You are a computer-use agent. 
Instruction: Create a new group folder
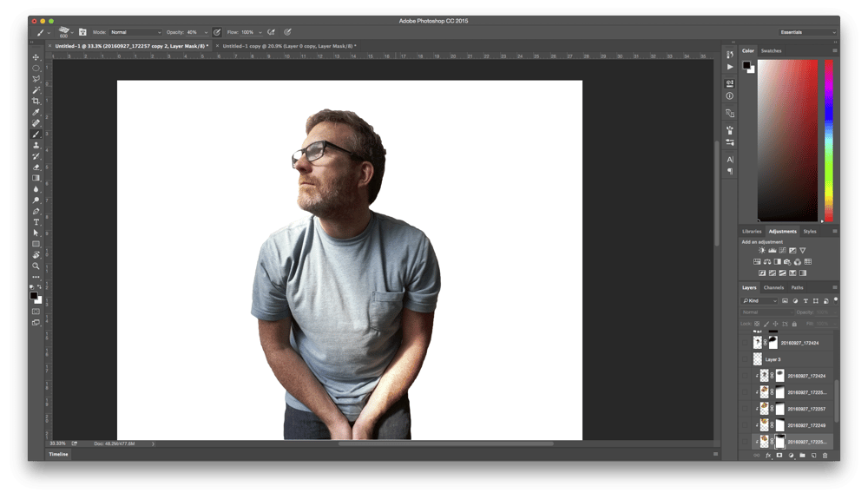pos(802,456)
